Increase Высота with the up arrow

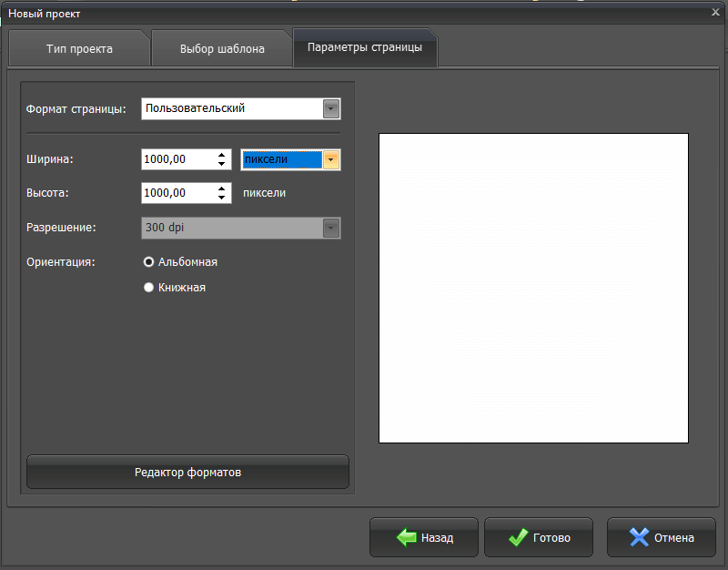point(221,188)
